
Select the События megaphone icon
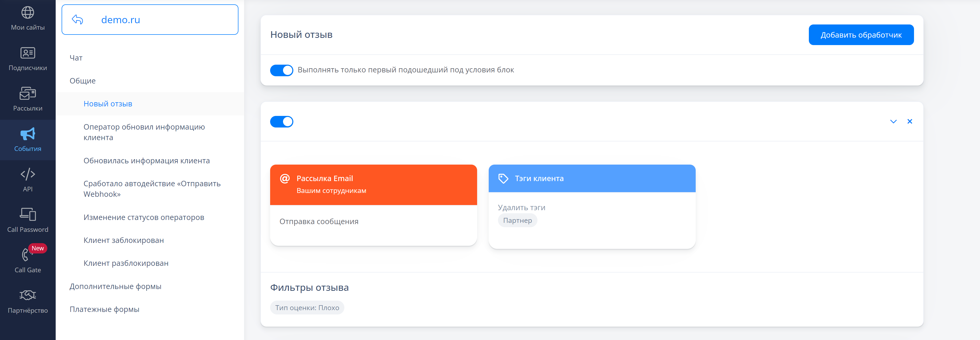click(27, 134)
